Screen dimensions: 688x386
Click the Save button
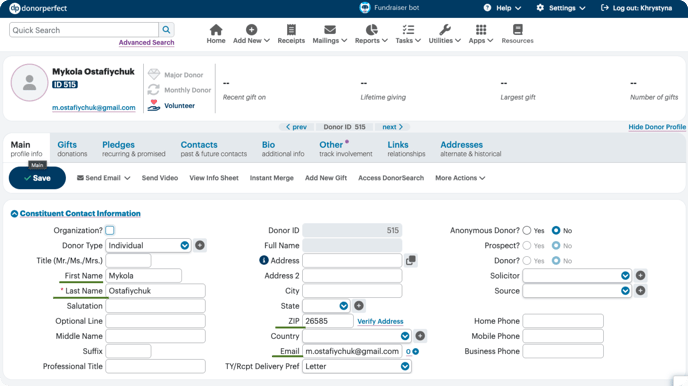point(37,178)
